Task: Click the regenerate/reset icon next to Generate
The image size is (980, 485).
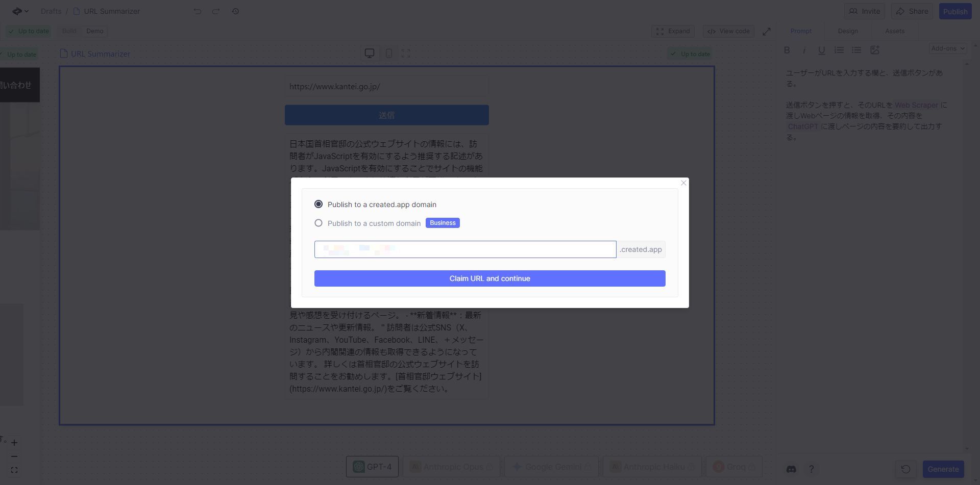Action: point(905,469)
